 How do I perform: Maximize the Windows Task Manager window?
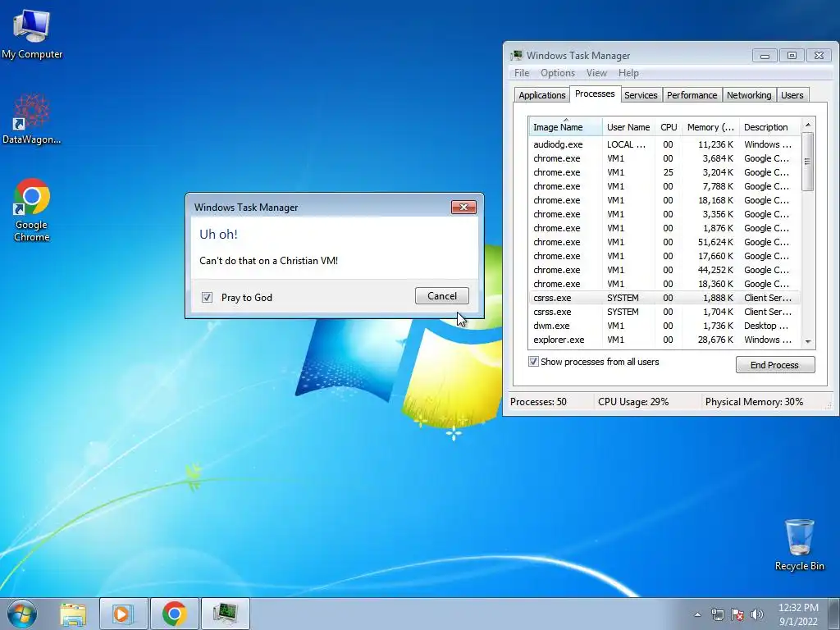(x=792, y=56)
